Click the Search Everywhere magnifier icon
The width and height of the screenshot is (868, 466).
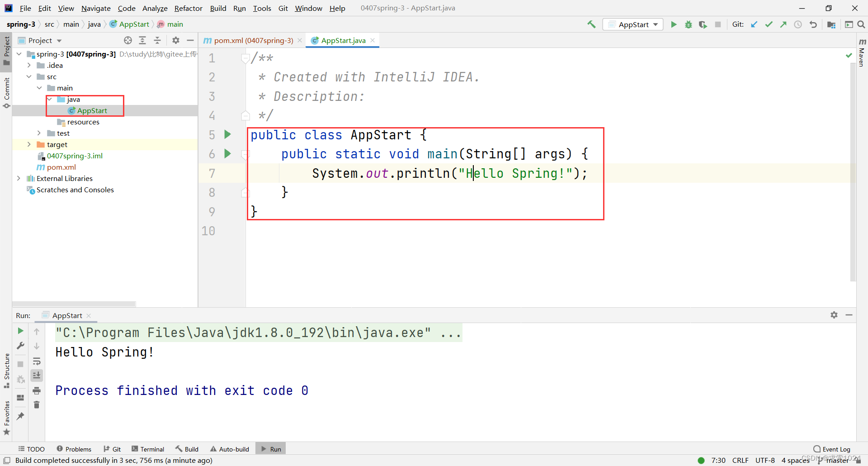861,24
